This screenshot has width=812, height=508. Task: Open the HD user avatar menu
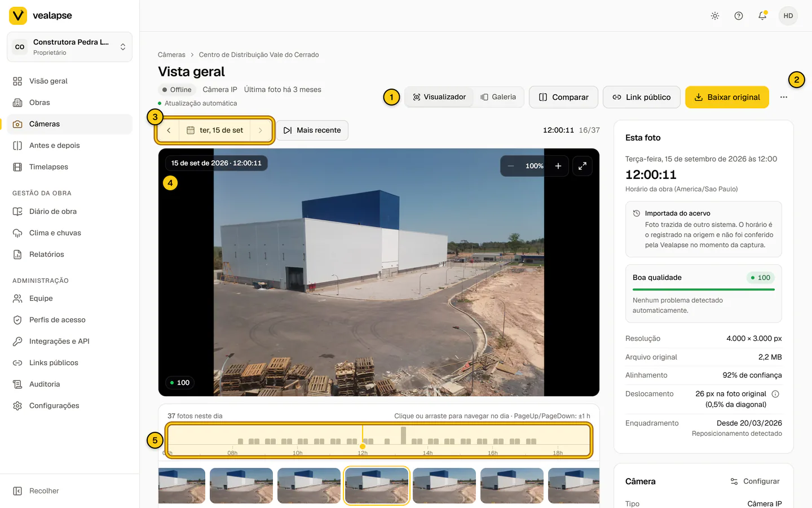tap(788, 16)
